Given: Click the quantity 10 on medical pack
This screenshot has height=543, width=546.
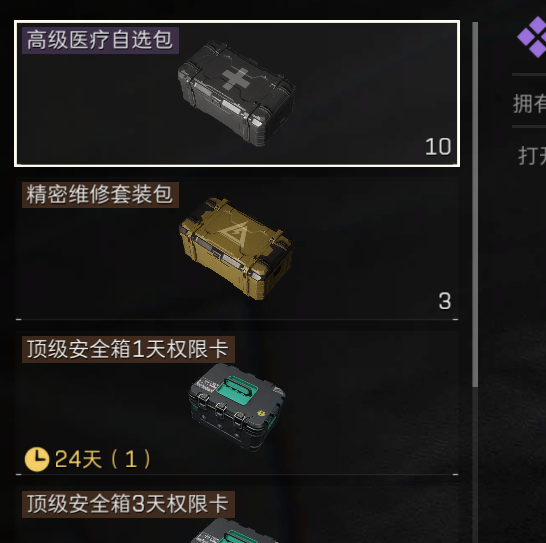Looking at the screenshot, I should (x=438, y=147).
